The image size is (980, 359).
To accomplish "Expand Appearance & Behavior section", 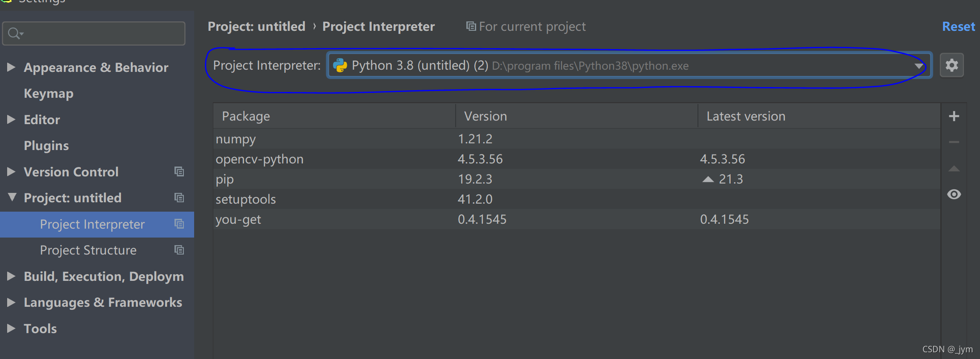I will coord(11,67).
